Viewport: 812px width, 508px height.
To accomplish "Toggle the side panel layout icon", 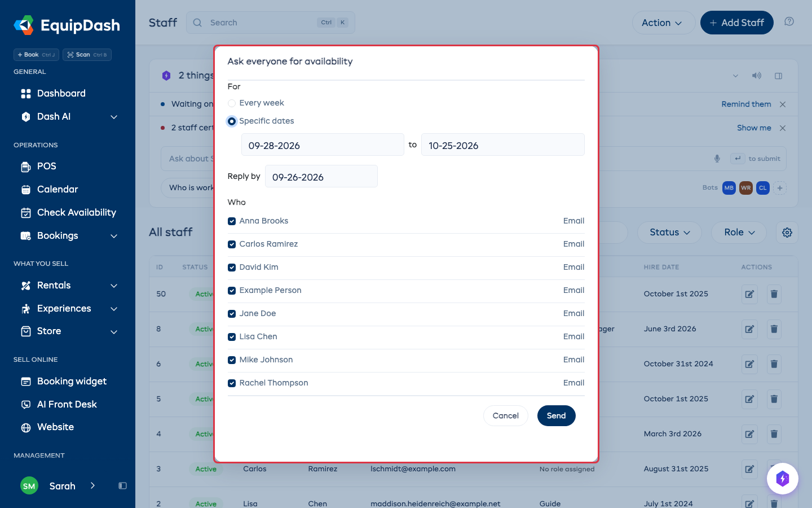I will (x=779, y=76).
